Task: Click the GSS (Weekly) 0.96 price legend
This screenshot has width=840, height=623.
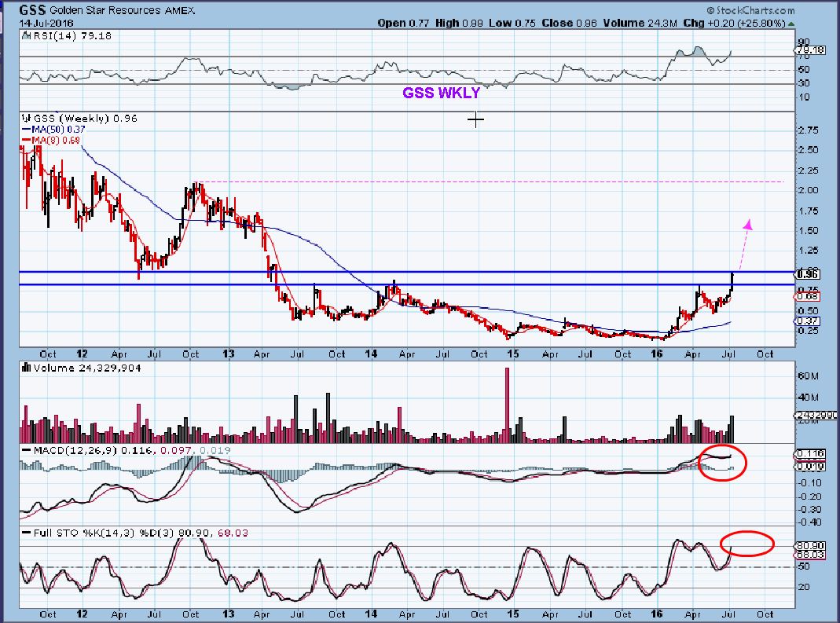Action: pos(86,119)
